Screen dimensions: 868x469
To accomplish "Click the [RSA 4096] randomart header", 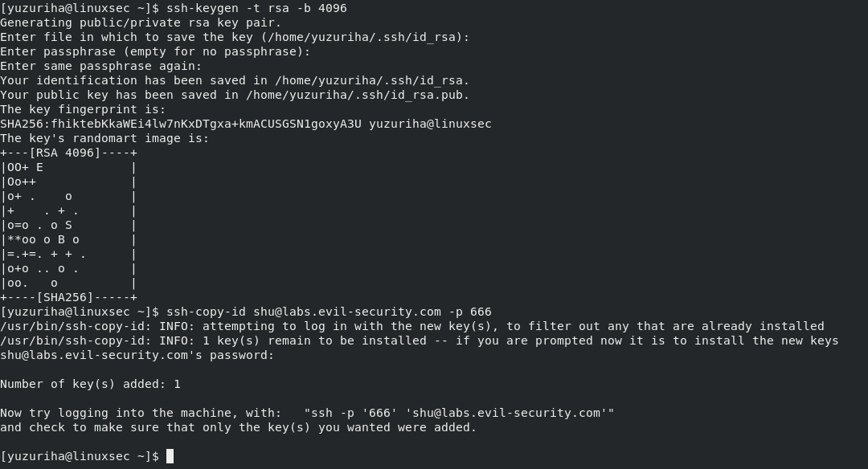I will pyautogui.click(x=68, y=153).
